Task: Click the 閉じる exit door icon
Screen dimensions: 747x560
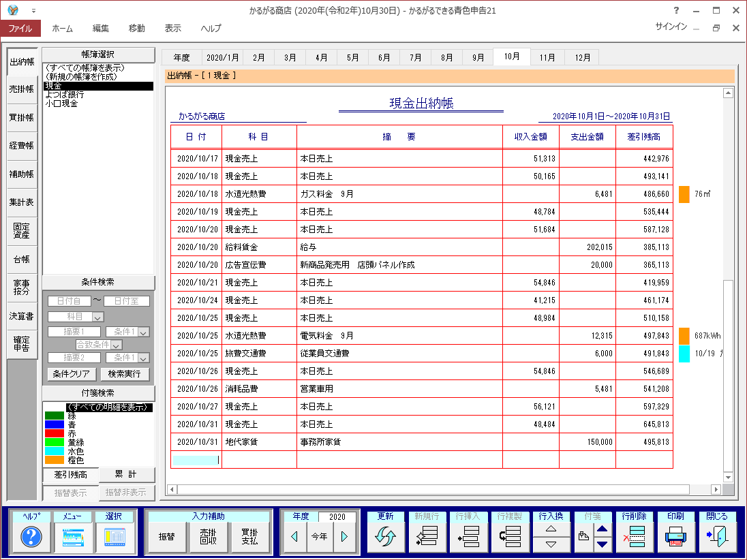Action: pos(717,537)
